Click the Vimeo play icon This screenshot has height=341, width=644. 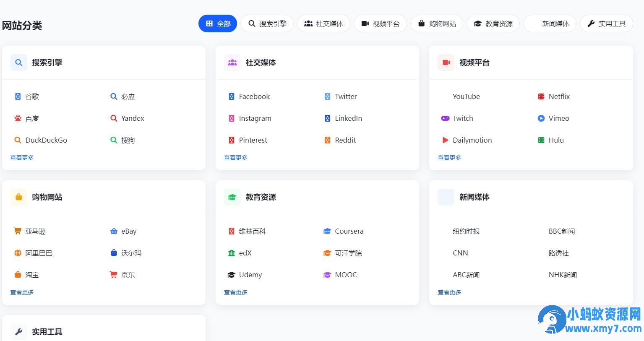(541, 118)
